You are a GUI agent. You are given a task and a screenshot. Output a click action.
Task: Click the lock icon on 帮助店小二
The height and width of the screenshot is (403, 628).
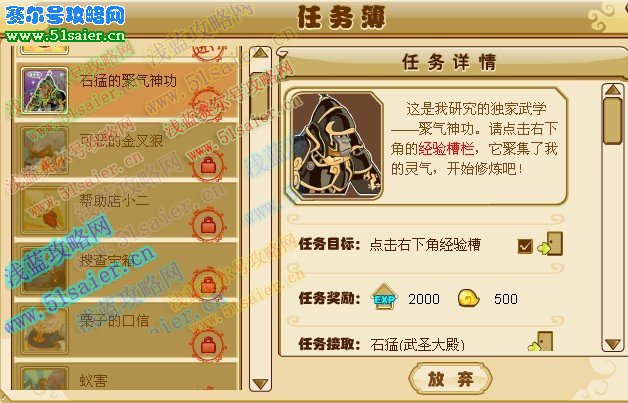(208, 225)
